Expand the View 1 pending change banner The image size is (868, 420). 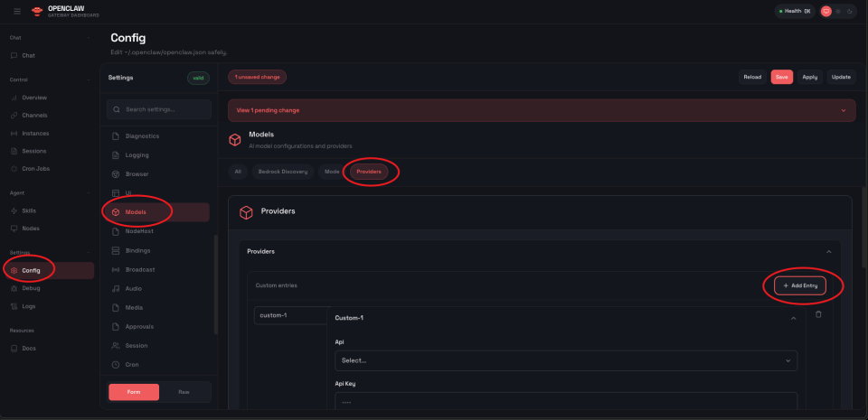pyautogui.click(x=540, y=110)
